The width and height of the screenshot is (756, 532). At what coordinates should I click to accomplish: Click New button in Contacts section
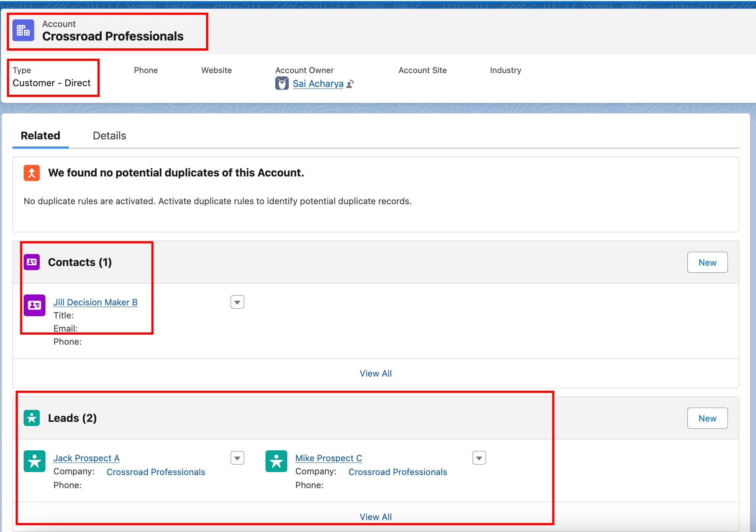pyautogui.click(x=707, y=263)
